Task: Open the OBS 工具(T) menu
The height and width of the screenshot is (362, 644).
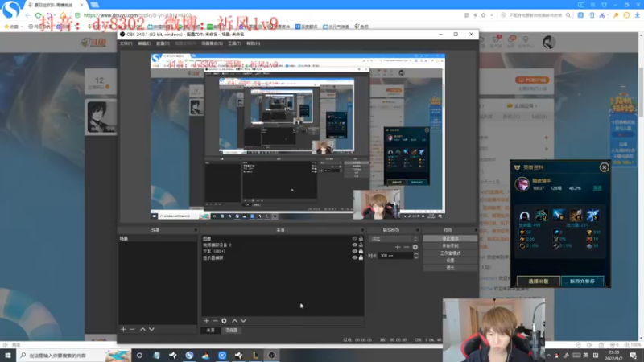Action: [x=234, y=43]
